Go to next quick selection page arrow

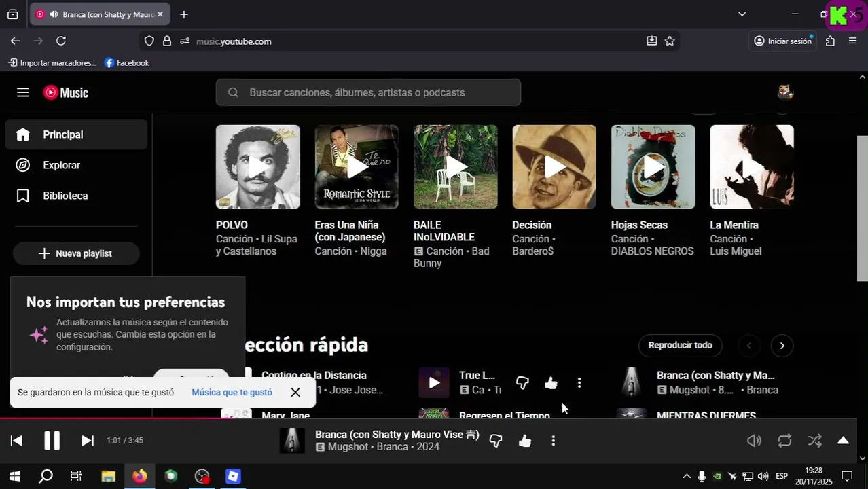pyautogui.click(x=782, y=346)
